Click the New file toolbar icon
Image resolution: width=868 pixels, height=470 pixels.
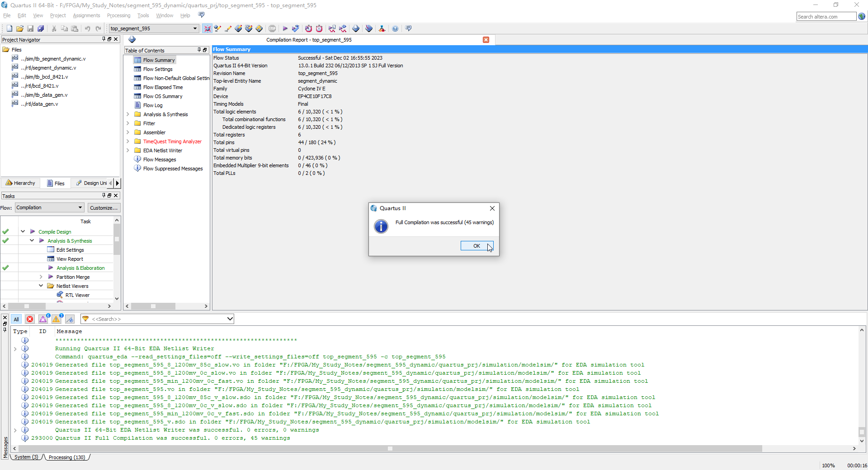(x=9, y=28)
